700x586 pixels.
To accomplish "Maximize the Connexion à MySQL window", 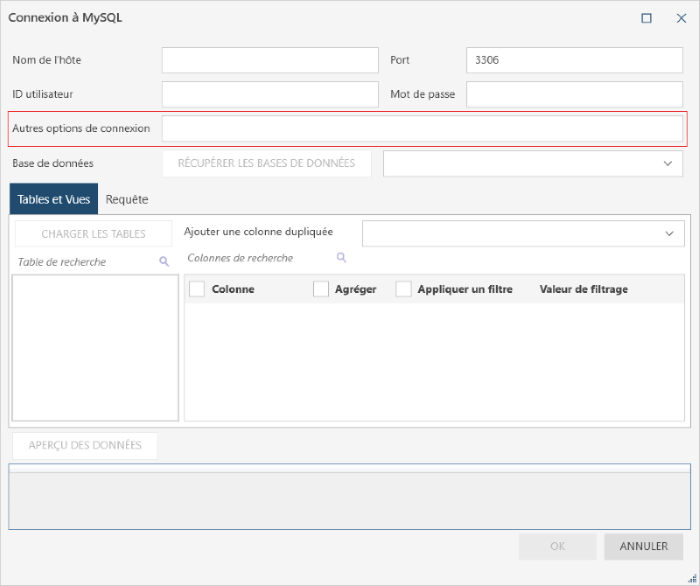I will 646,18.
